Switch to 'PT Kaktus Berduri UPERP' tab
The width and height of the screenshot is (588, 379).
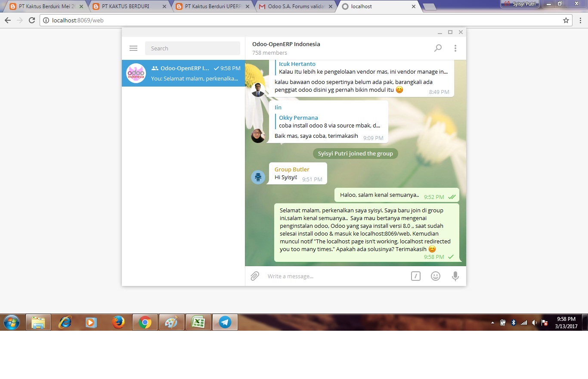pyautogui.click(x=211, y=6)
